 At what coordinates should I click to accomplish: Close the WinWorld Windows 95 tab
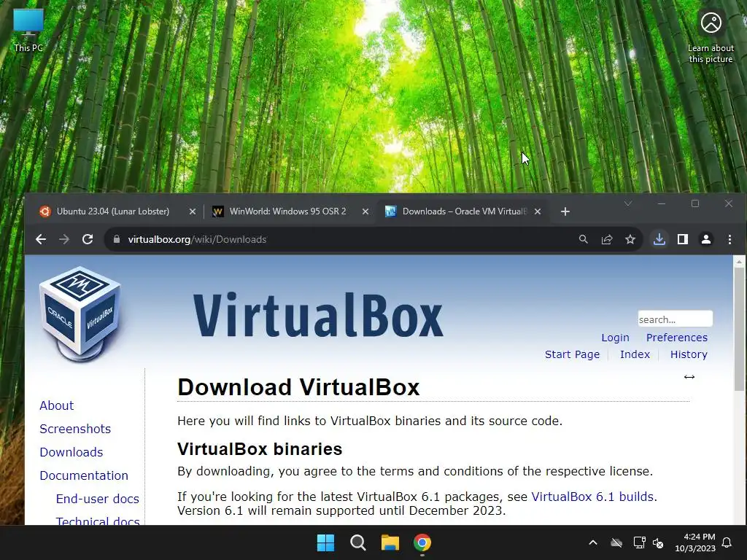365,211
